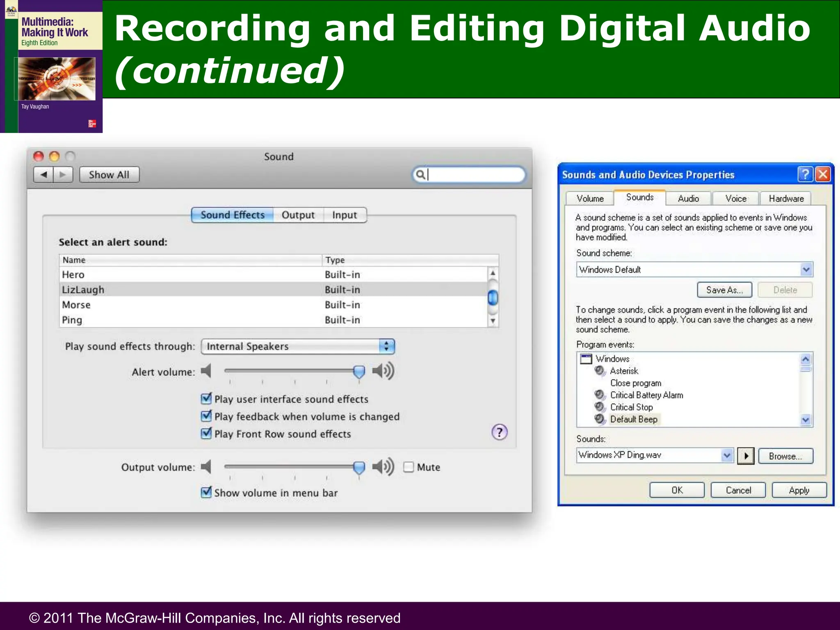Click OK in Sounds and Audio Devices
The image size is (840, 630).
[x=677, y=490]
